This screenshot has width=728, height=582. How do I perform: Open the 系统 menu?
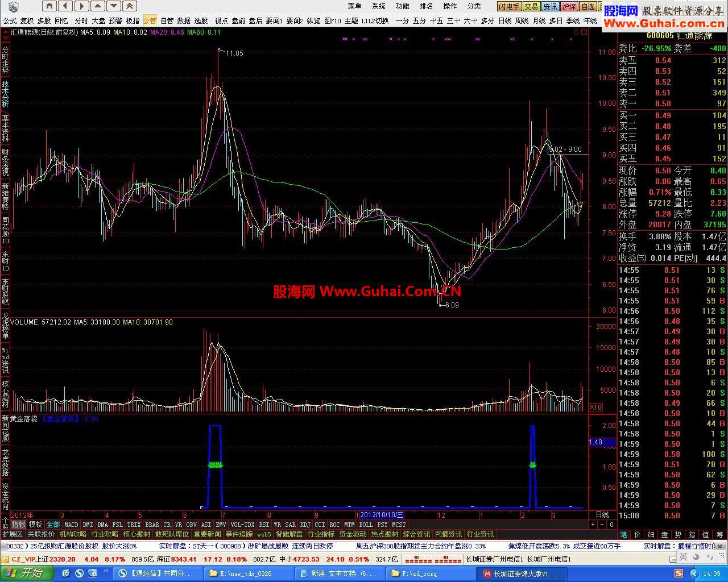(x=378, y=6)
